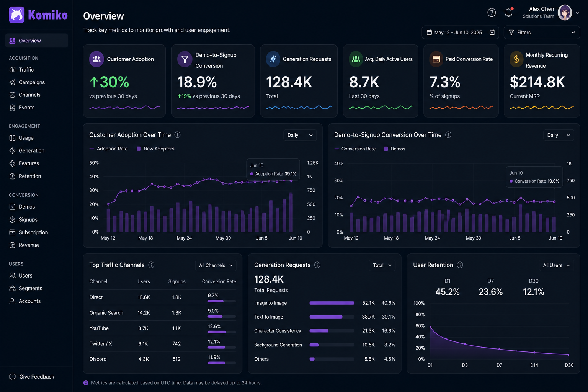Click the Subscription sidebar icon
Viewport: 588px width, 392px height.
coord(12,232)
